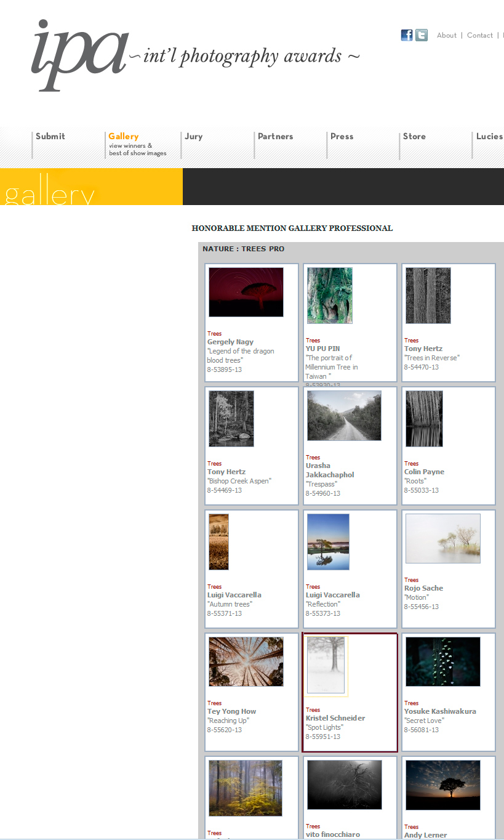Image resolution: width=504 pixels, height=840 pixels.
Task: Open the Submit menu item
Action: point(50,137)
